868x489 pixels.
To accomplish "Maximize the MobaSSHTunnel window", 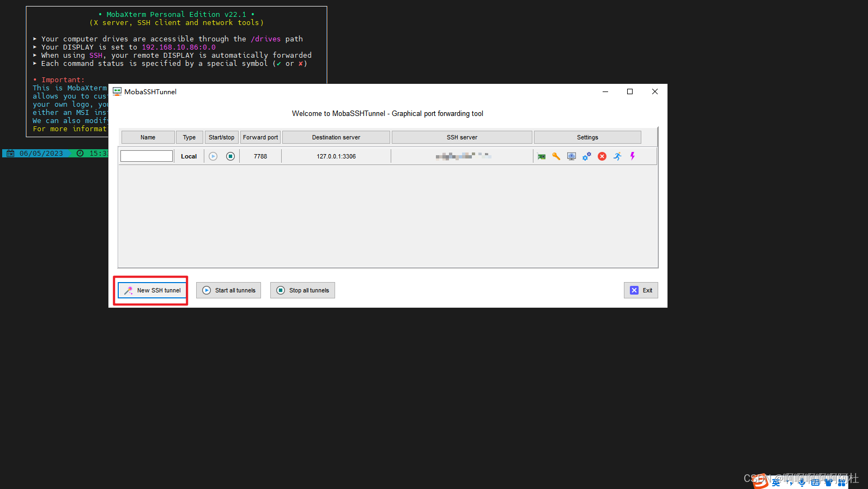I will tap(630, 91).
